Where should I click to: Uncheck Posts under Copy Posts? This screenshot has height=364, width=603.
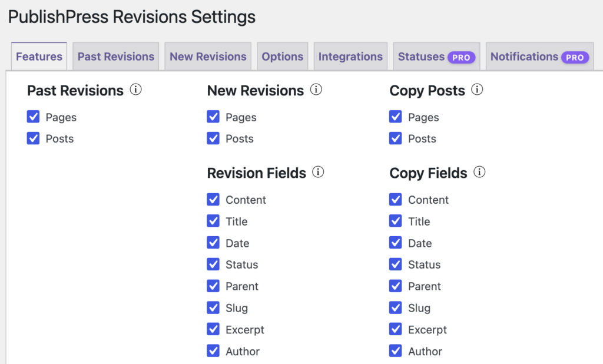395,138
